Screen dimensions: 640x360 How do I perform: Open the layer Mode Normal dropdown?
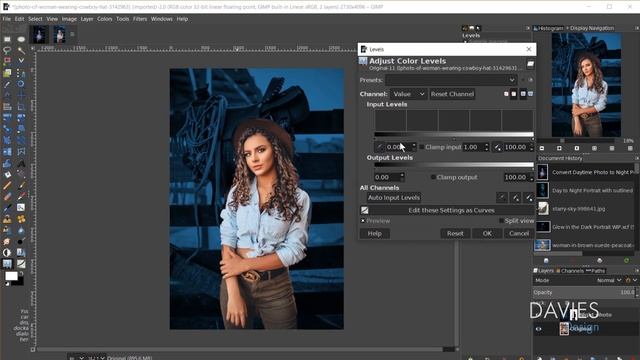(609, 280)
